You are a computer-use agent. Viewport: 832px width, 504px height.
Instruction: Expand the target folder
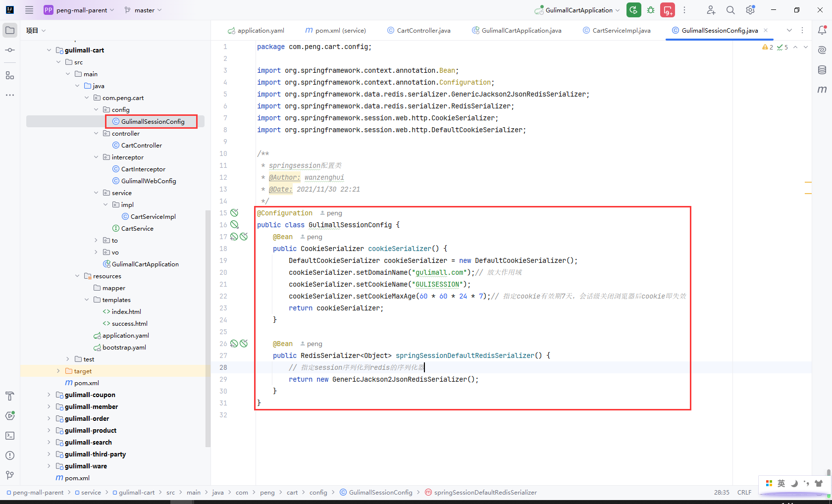(58, 371)
